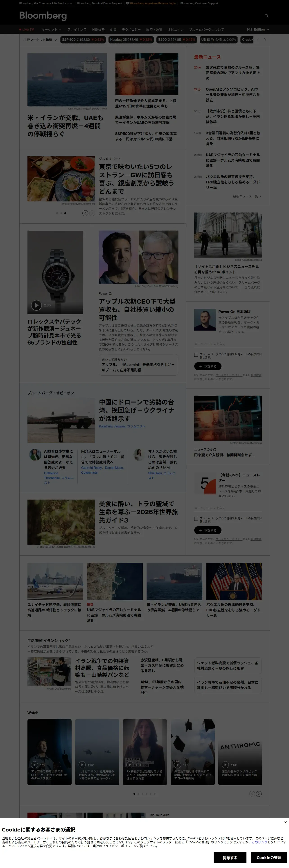
Task: Open the 主要マーケット指標 dropdown
Action: (40, 40)
